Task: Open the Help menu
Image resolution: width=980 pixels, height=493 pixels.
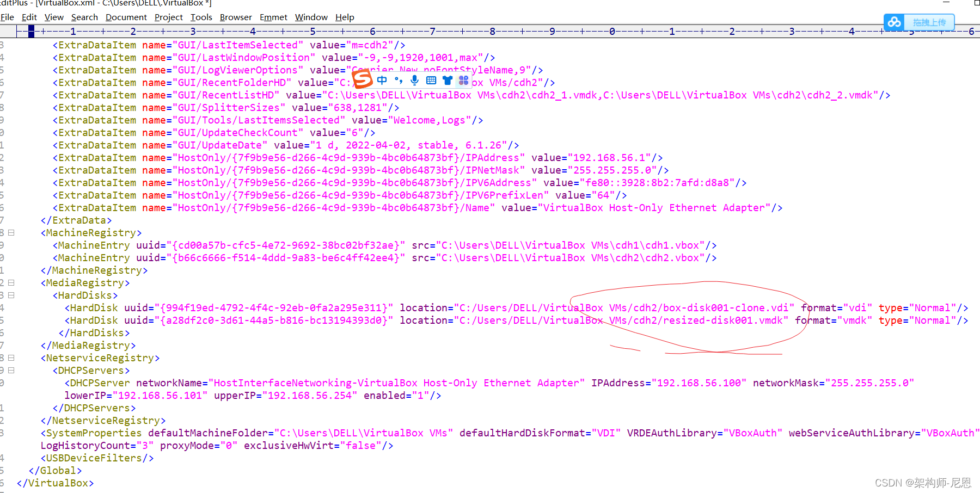Action: [345, 17]
